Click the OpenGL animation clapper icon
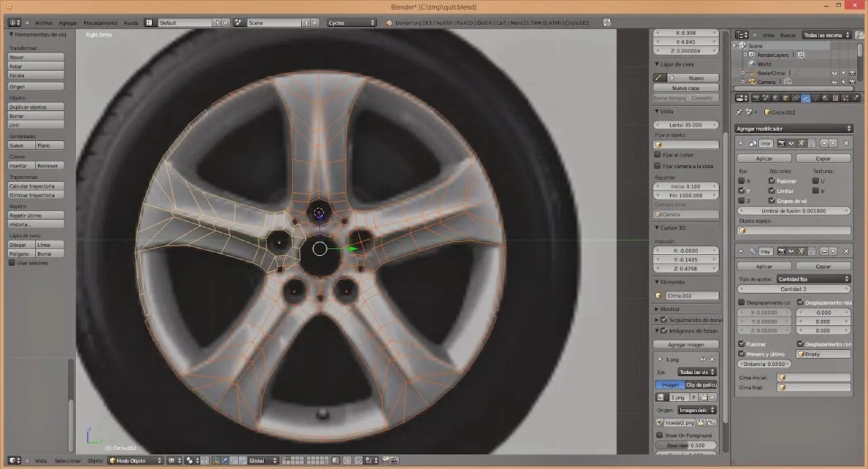The image size is (868, 469). tap(395, 460)
